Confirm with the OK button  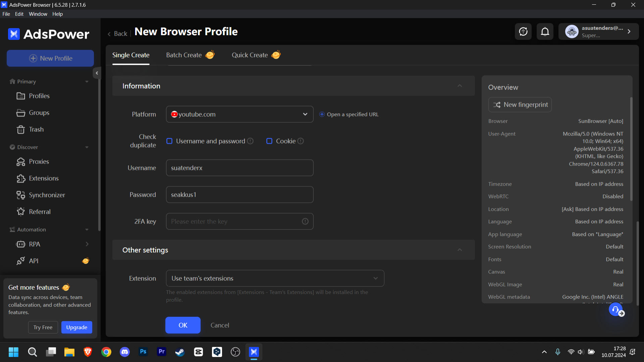click(183, 325)
